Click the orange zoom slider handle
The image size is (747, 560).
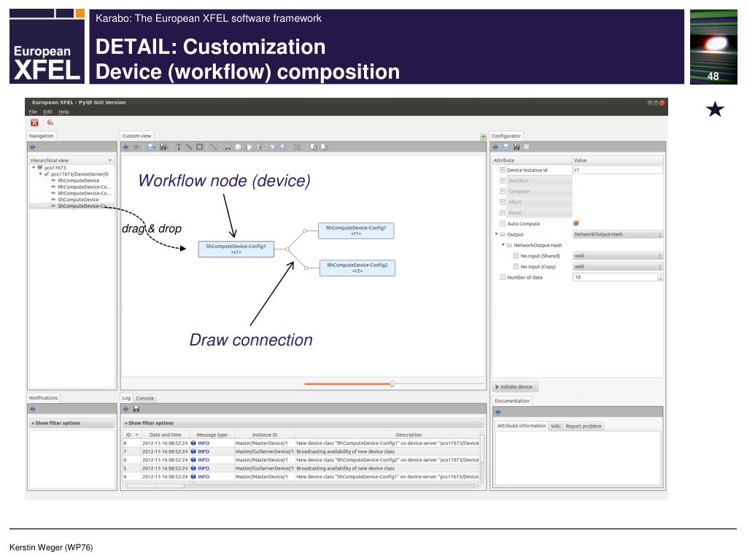point(392,384)
